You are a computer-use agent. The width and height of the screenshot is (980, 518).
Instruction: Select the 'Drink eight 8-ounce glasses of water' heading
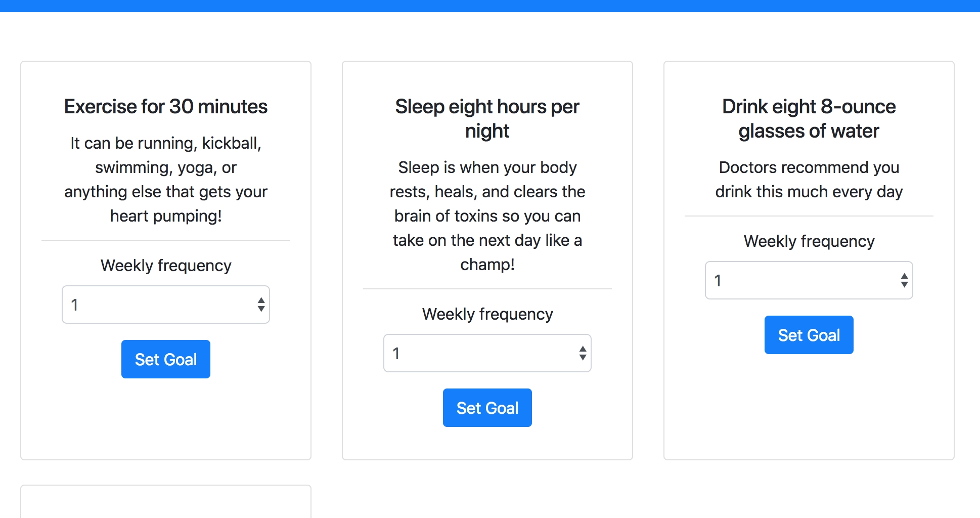809,119
